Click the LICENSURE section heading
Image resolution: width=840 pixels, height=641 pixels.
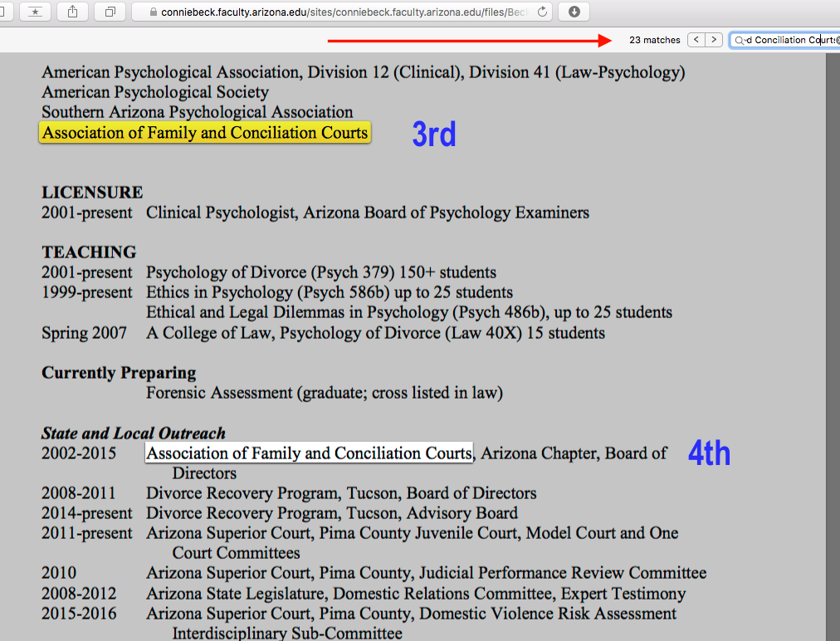[92, 193]
